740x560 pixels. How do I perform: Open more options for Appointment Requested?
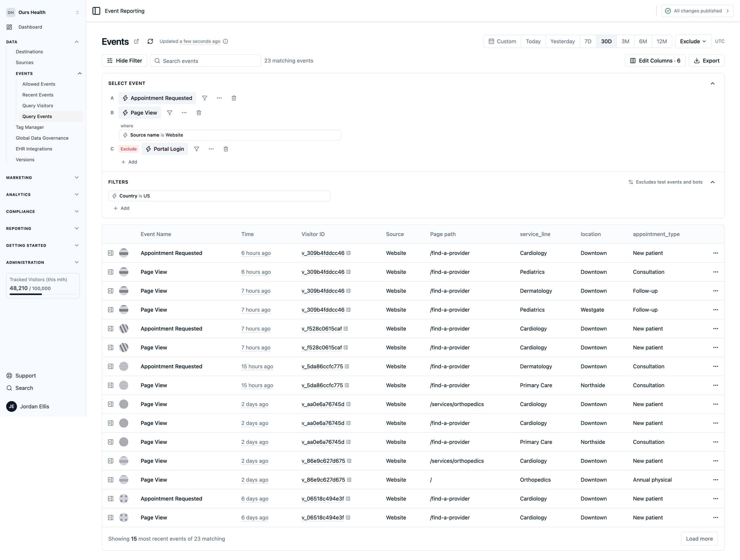[x=219, y=98]
